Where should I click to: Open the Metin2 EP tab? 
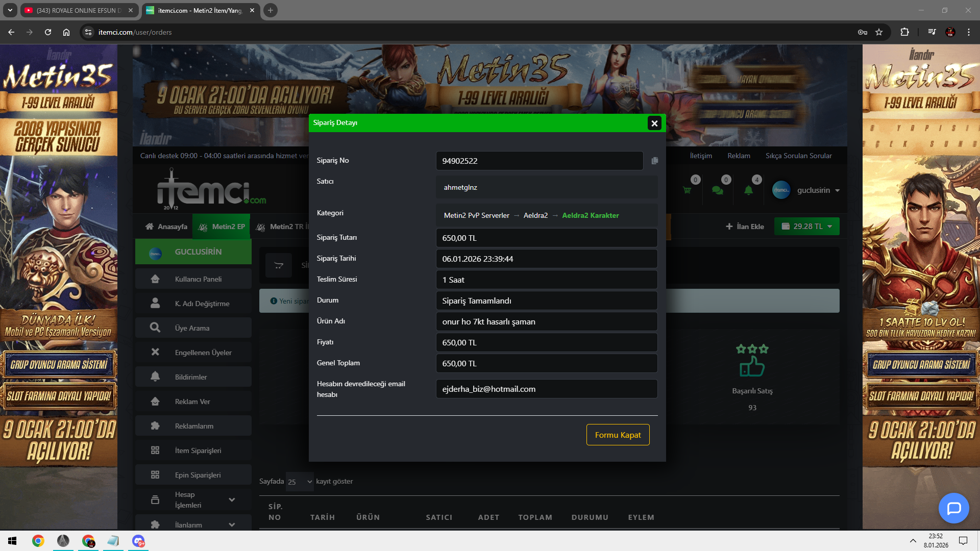click(x=222, y=227)
